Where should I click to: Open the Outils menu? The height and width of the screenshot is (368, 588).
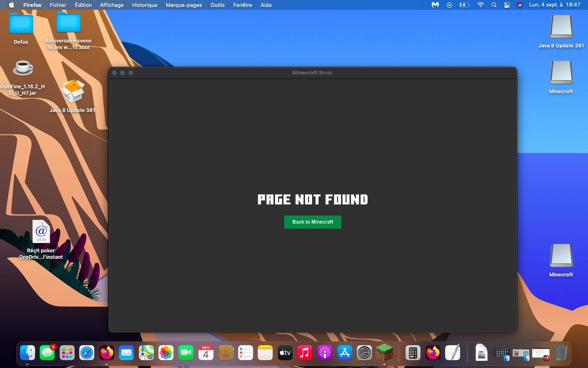coord(217,5)
